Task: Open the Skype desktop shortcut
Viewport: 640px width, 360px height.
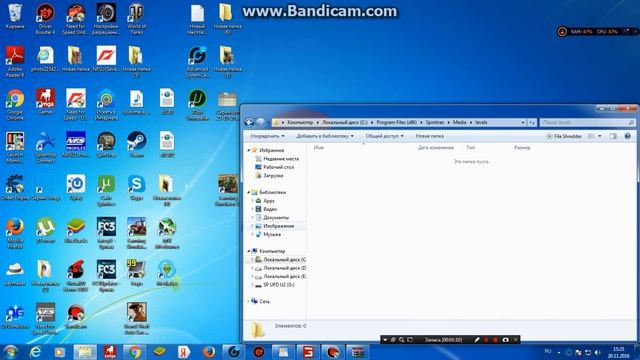Action: tap(136, 187)
